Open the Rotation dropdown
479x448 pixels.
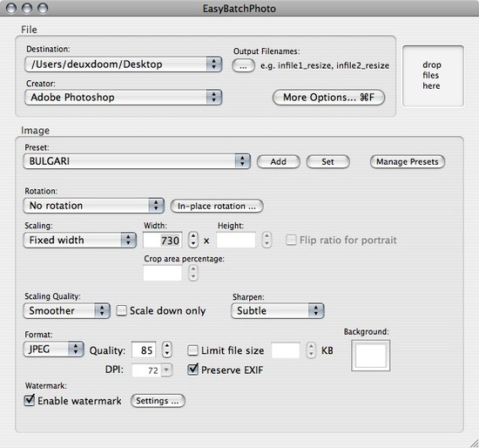pyautogui.click(x=93, y=206)
